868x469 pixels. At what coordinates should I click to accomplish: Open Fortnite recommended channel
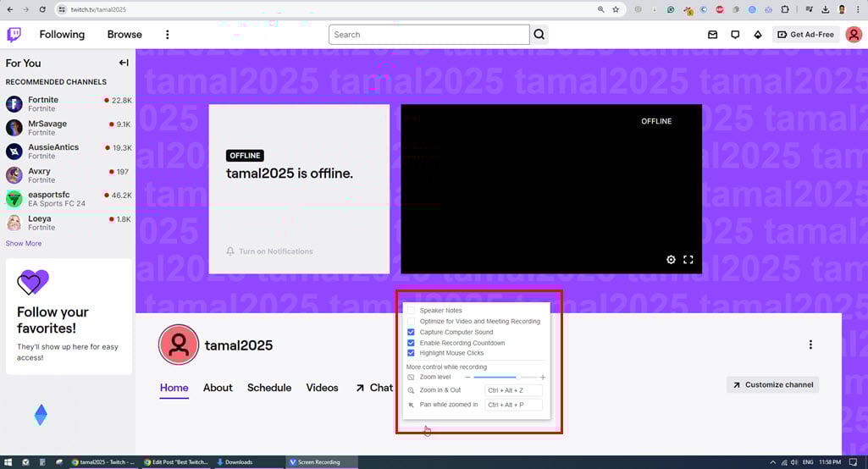point(68,103)
